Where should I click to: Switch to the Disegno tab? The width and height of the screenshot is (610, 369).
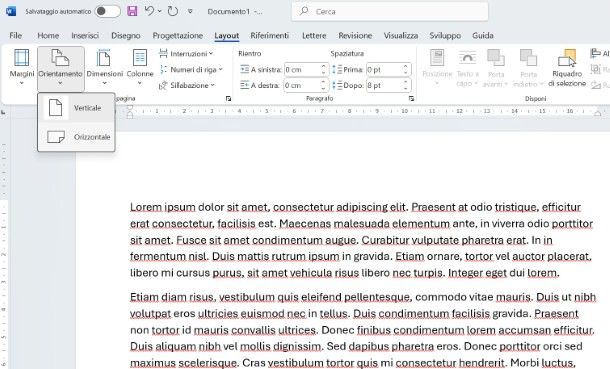coord(126,35)
